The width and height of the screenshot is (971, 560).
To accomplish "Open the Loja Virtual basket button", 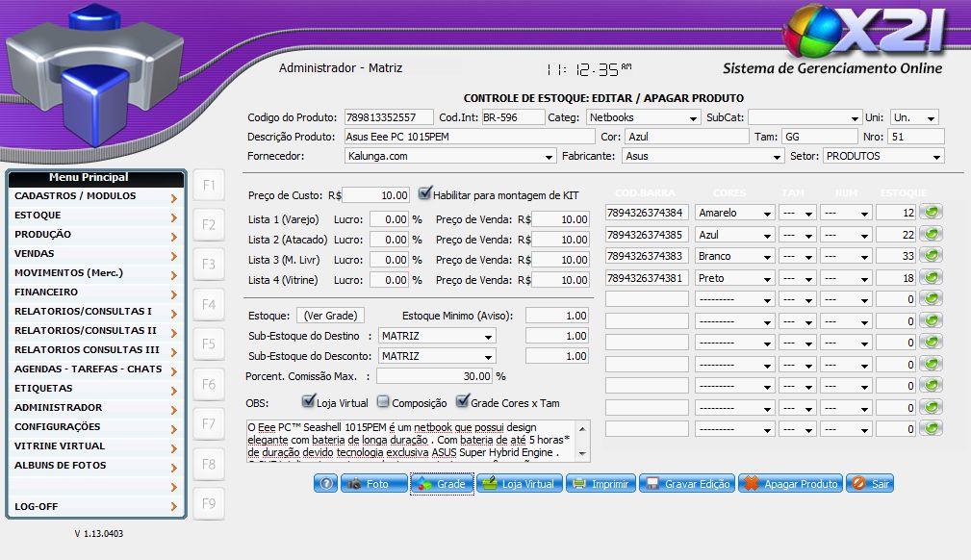I will coord(519,484).
